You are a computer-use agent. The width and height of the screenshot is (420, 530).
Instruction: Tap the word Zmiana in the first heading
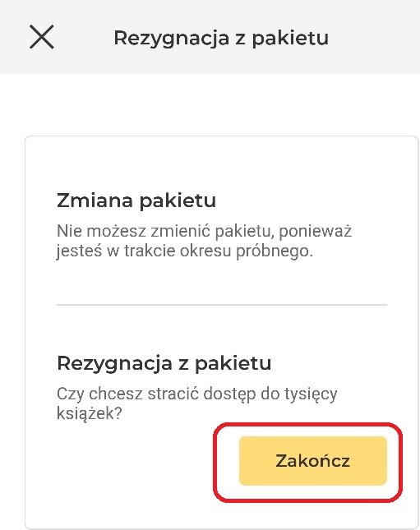95,200
